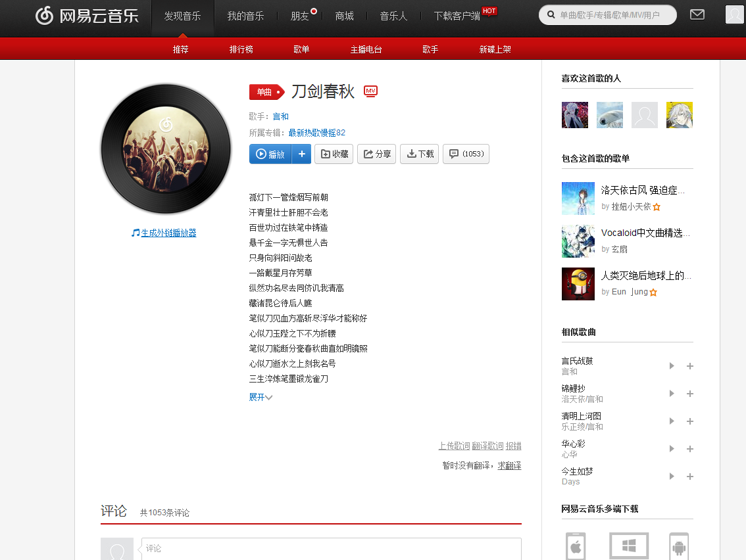Add 今生如梦 to the playlist
The width and height of the screenshot is (746, 560).
690,477
